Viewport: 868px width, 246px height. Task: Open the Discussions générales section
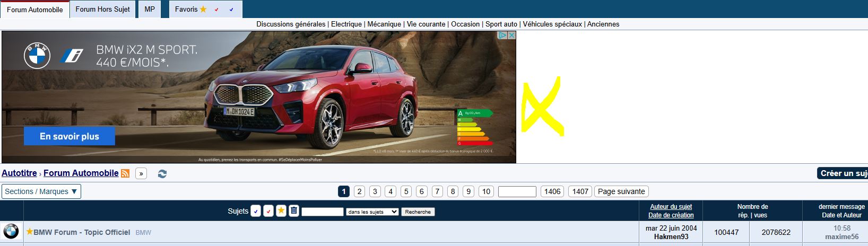(291, 24)
